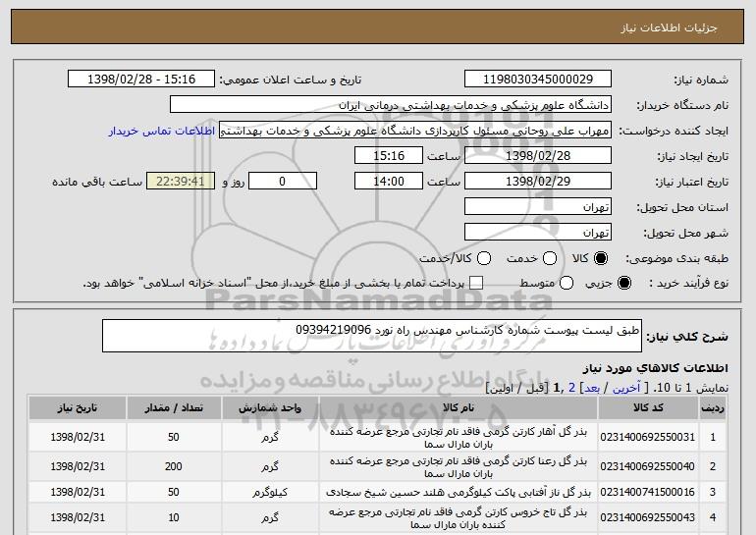Image resolution: width=756 pixels, height=535 pixels.
Task: Click the delivery province field تهران
Action: 538,207
